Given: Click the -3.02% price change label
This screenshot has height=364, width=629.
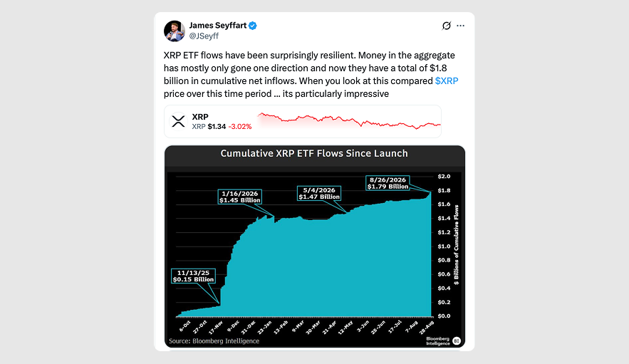Looking at the screenshot, I should [240, 127].
